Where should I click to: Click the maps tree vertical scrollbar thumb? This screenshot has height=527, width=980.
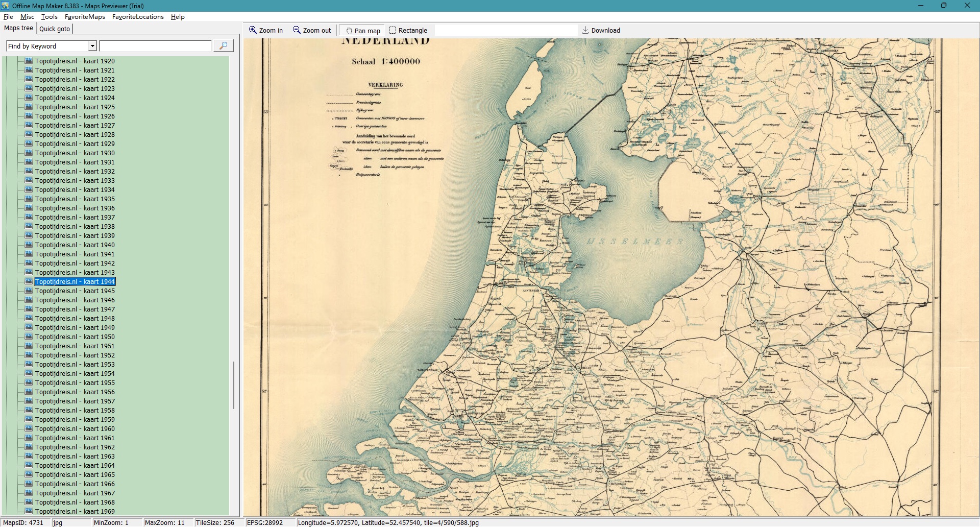click(x=234, y=386)
